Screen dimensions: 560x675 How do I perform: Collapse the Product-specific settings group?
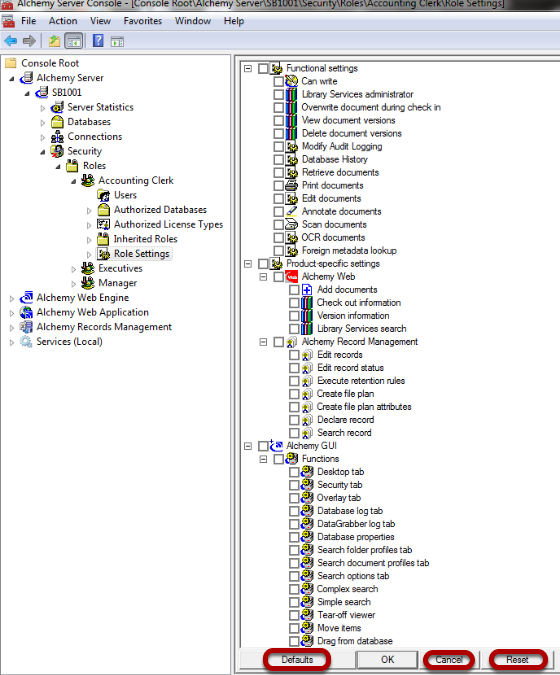pos(248,264)
